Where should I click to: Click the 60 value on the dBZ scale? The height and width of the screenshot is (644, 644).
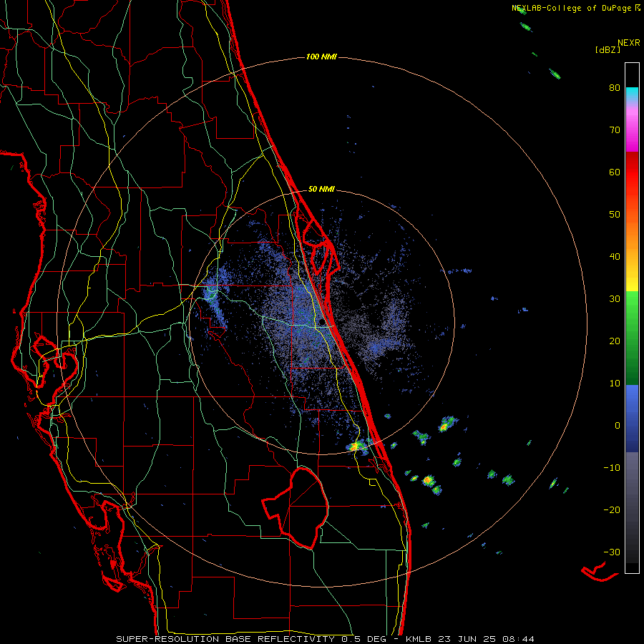coord(615,172)
